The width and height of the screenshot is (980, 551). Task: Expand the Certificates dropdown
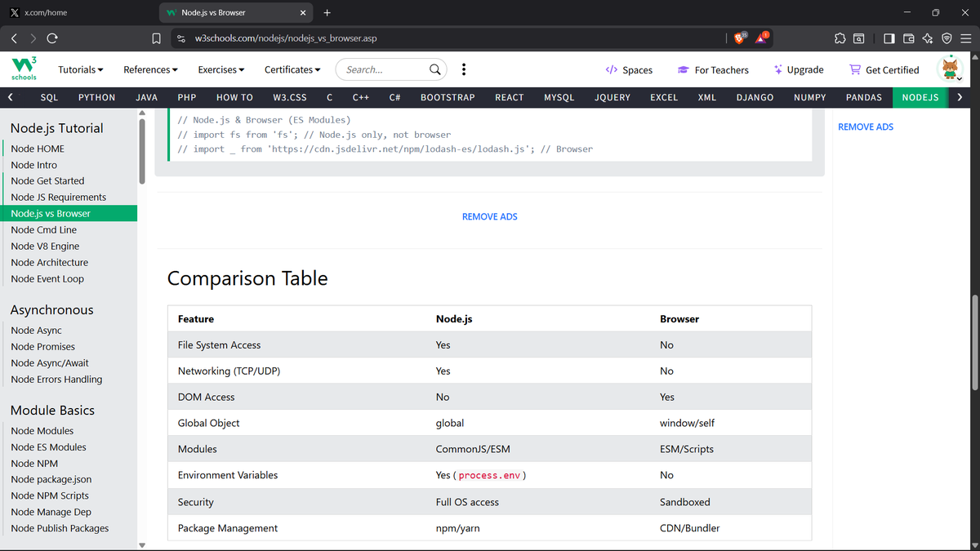pos(292,69)
